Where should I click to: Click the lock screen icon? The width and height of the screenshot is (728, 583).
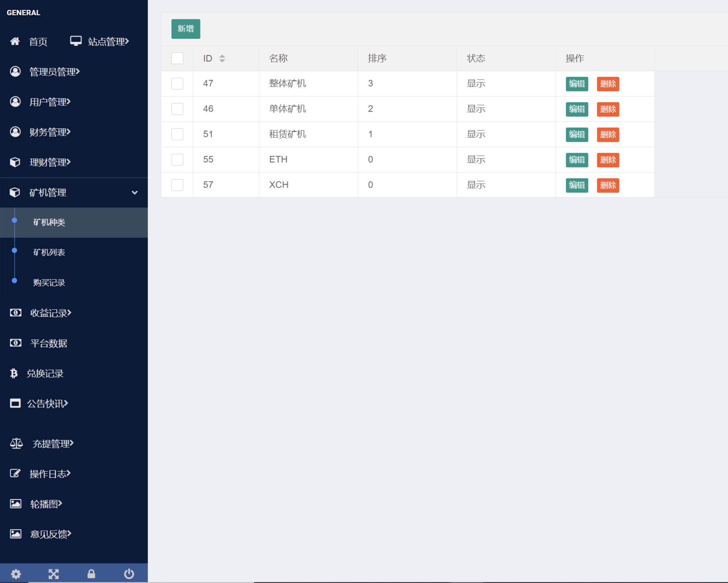(x=91, y=574)
